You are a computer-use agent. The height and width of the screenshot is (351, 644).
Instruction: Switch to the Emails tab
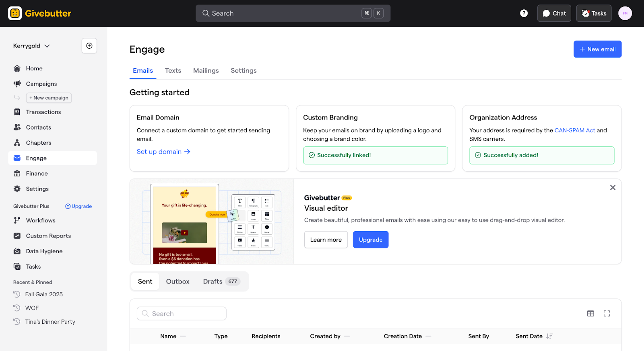point(143,71)
